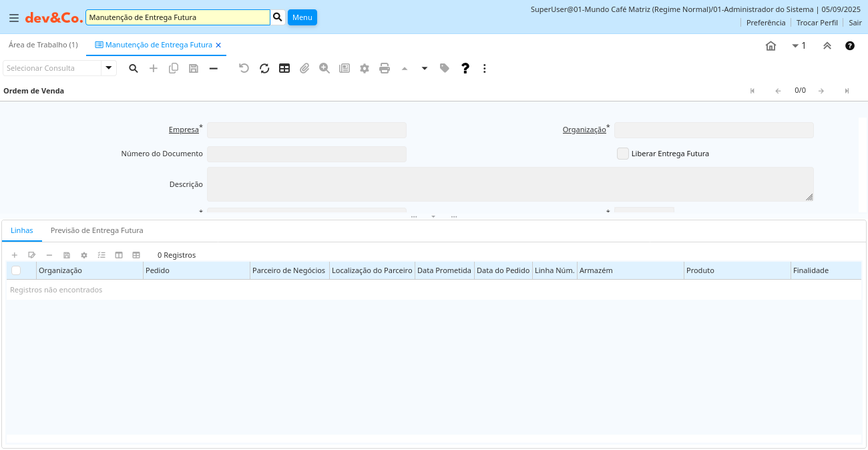Tick the select-all checkbox in the grid header
This screenshot has width=868, height=450.
pos(16,270)
